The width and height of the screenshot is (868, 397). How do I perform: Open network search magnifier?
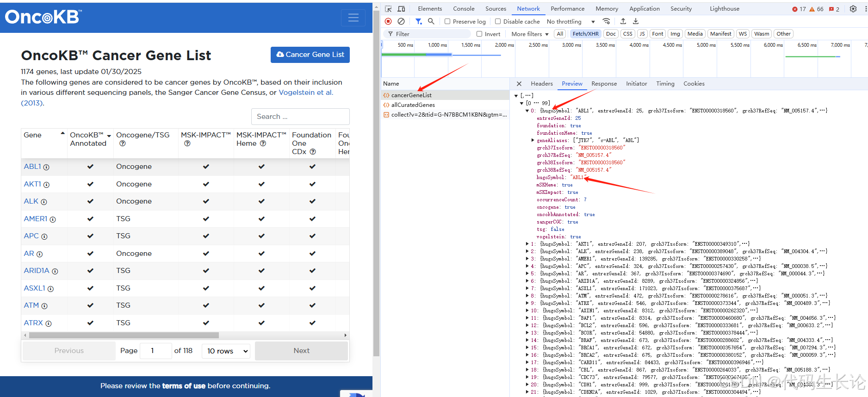click(431, 21)
